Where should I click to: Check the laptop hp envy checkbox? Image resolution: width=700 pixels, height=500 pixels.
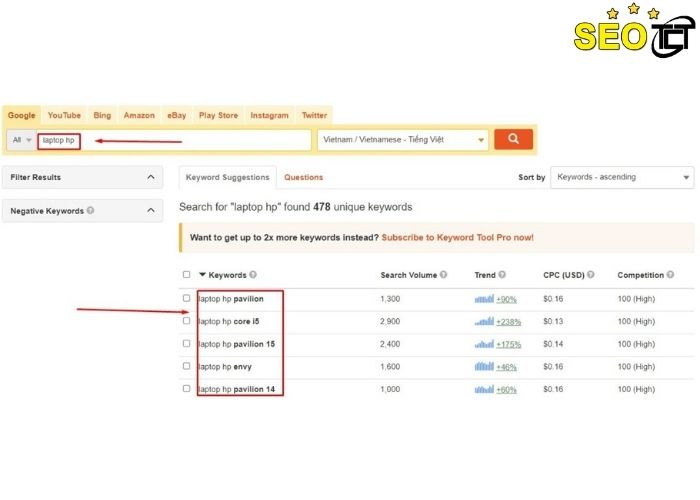pyautogui.click(x=187, y=366)
